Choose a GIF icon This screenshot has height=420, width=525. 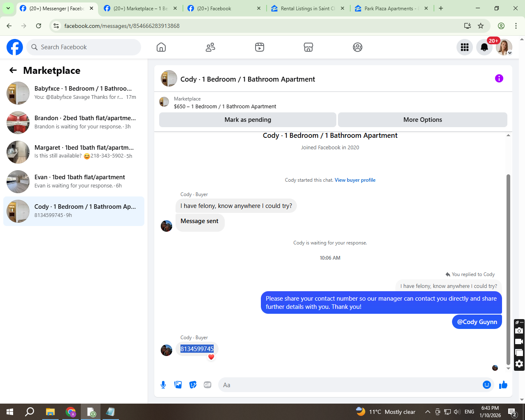(208, 385)
